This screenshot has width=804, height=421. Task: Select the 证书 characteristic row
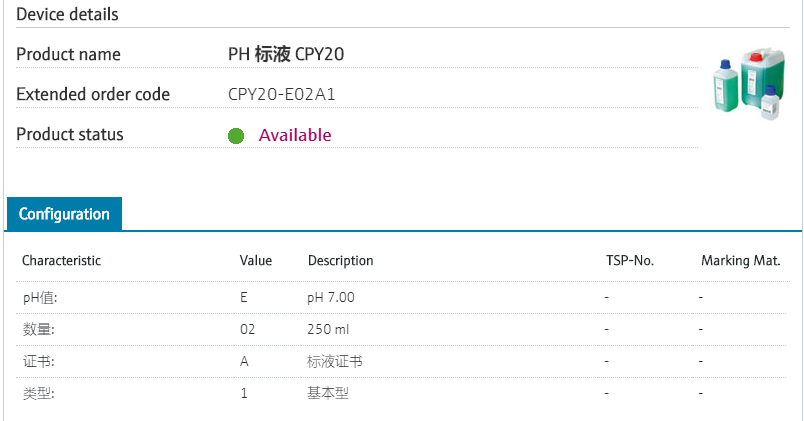38,361
